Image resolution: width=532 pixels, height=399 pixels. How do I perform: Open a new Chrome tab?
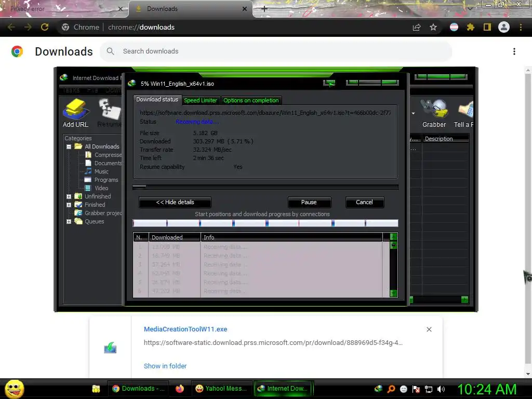[264, 9]
